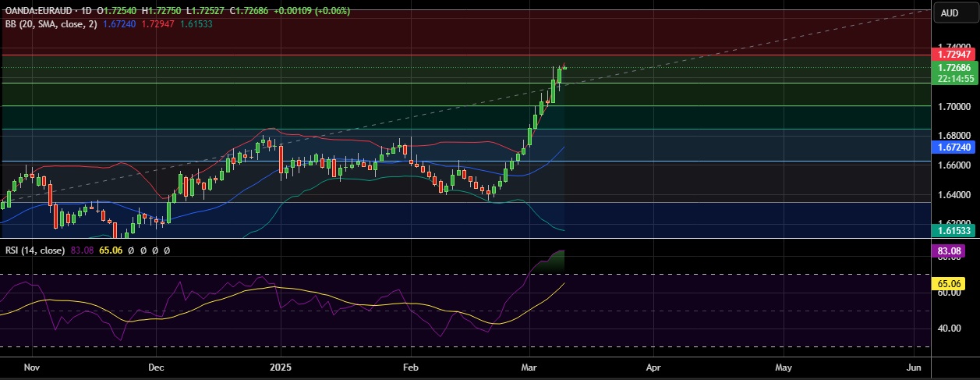Screen dimensions: 980x380
Task: Click the blue 1.67240 BB basis value in legend
Action: (x=119, y=24)
